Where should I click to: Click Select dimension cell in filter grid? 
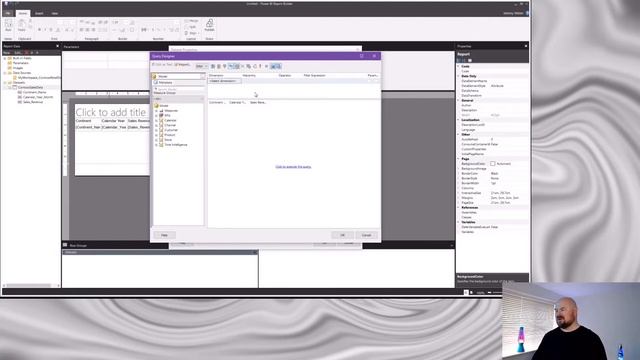[224, 81]
